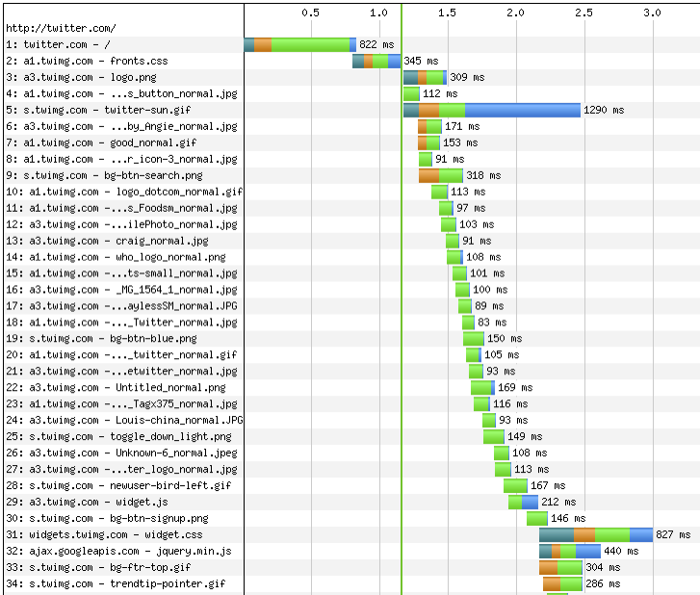Screen dimensions: 700x595
Task: Select row 19: s.twimg.com - bg-btn-blue.png
Action: [x=101, y=339]
